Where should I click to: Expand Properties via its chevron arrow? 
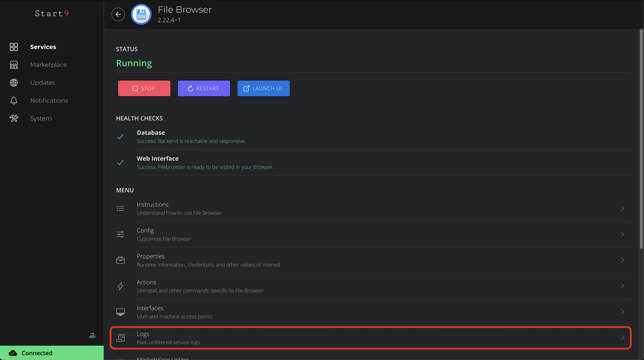[623, 260]
